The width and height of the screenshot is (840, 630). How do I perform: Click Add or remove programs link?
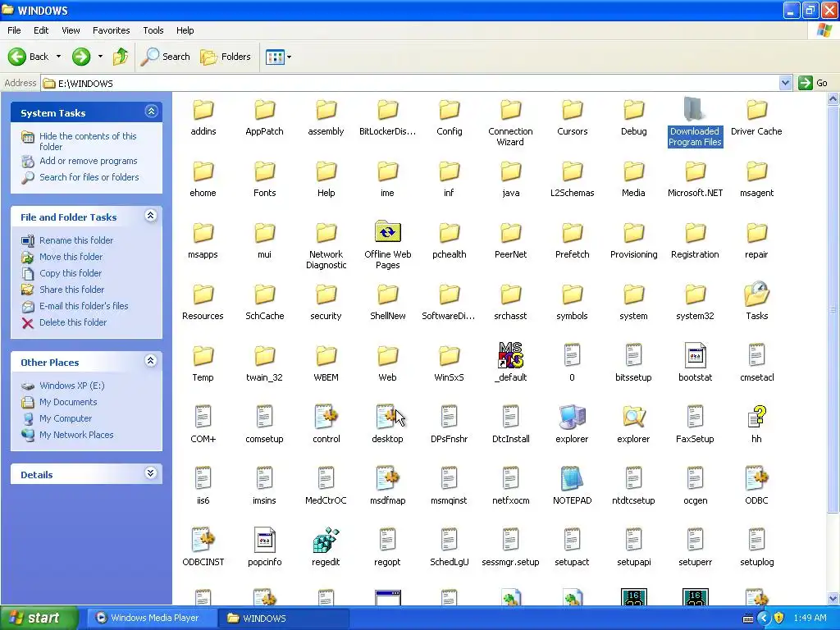[89, 161]
